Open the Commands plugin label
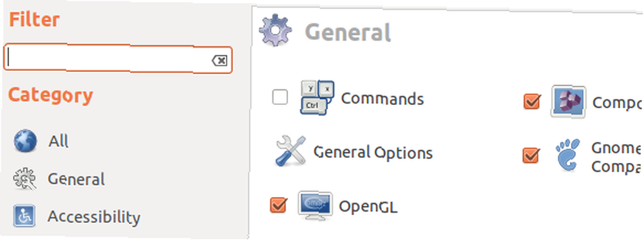 383,99
